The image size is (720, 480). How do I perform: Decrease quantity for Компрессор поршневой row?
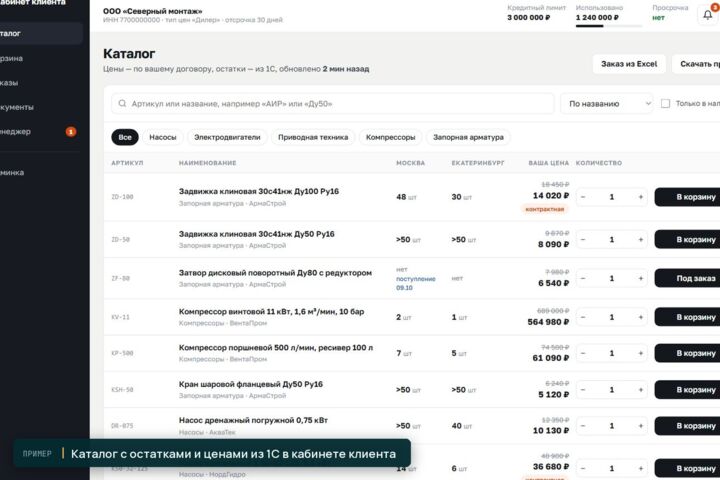[x=583, y=353]
